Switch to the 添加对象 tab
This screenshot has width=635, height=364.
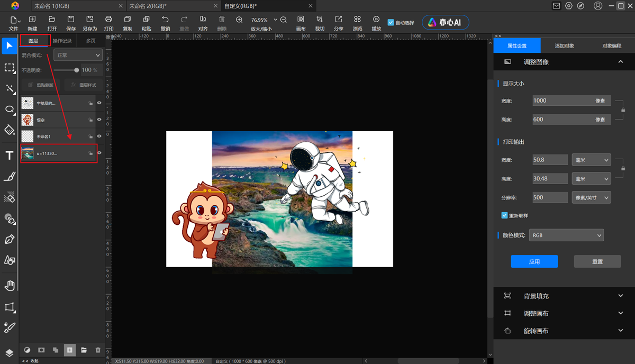tap(564, 46)
